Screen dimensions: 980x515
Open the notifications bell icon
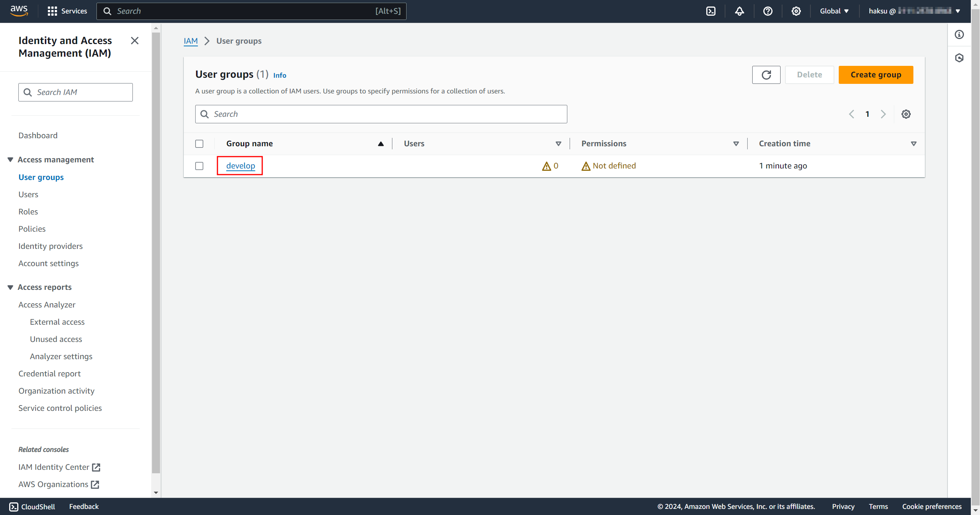point(739,11)
